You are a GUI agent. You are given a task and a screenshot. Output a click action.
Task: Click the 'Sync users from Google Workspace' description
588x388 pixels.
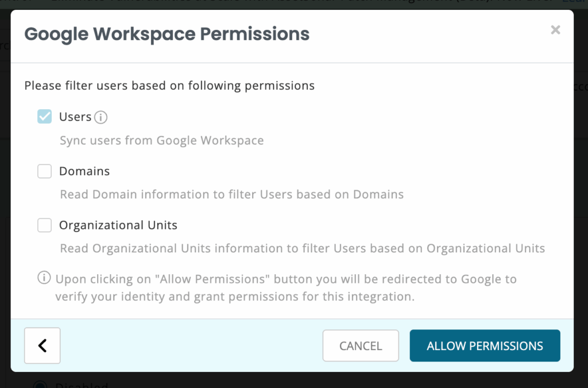click(162, 140)
